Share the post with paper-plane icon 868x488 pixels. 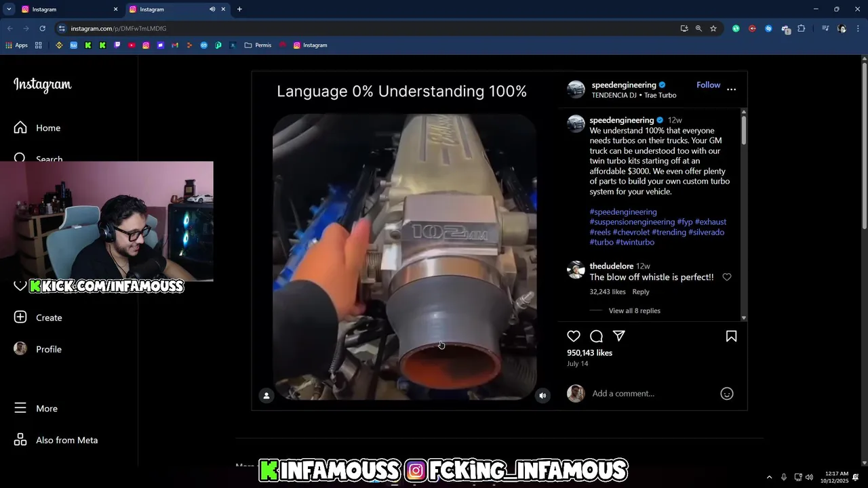pyautogui.click(x=618, y=336)
